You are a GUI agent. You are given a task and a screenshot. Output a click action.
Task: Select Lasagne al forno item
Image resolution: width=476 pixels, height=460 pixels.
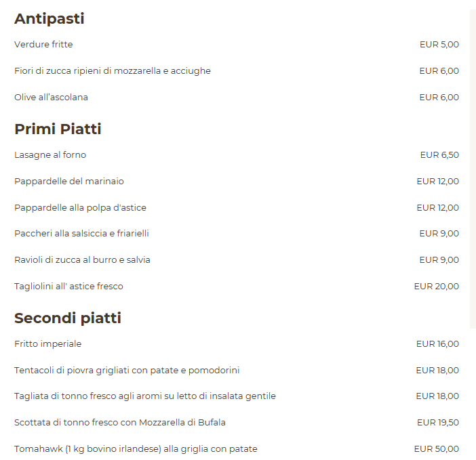(x=50, y=155)
